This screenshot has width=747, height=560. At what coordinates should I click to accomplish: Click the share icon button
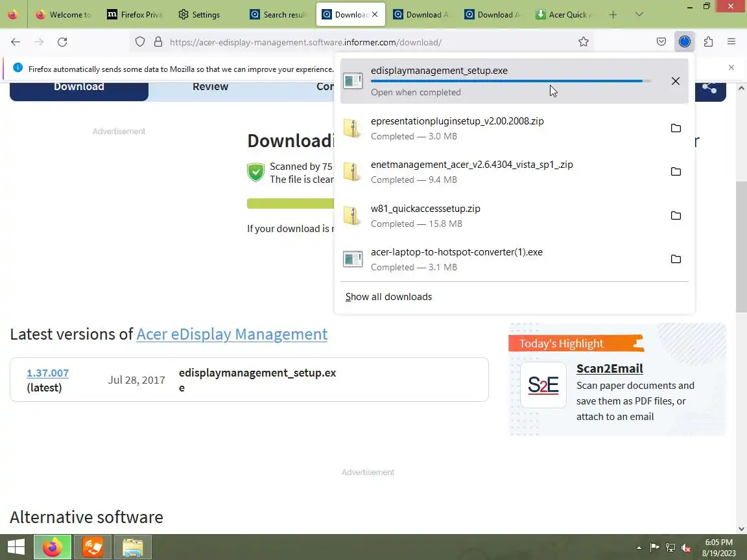[x=710, y=89]
